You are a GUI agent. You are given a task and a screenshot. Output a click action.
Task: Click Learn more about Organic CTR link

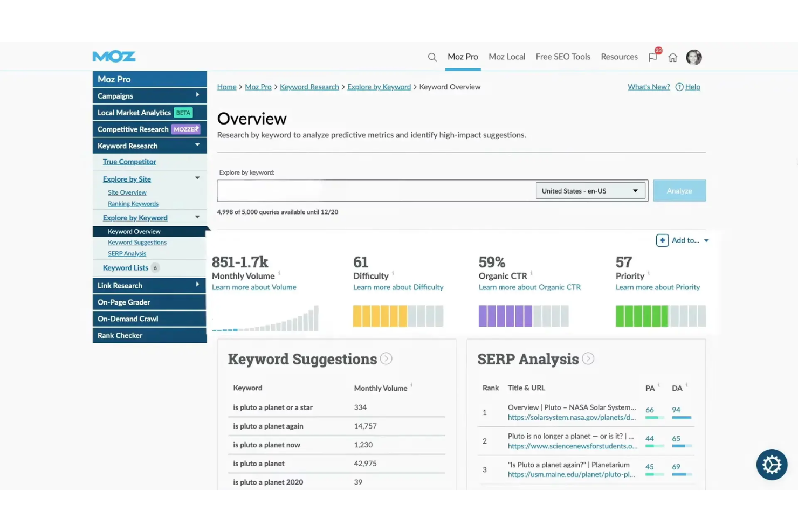coord(530,287)
